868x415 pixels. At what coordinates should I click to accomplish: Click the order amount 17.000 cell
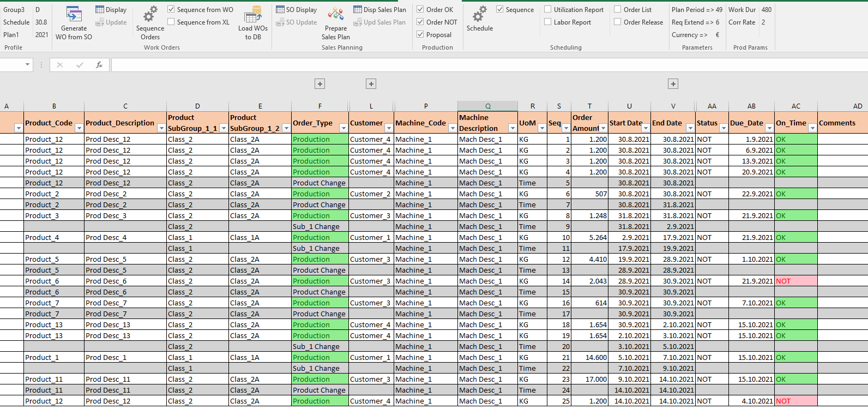point(589,379)
